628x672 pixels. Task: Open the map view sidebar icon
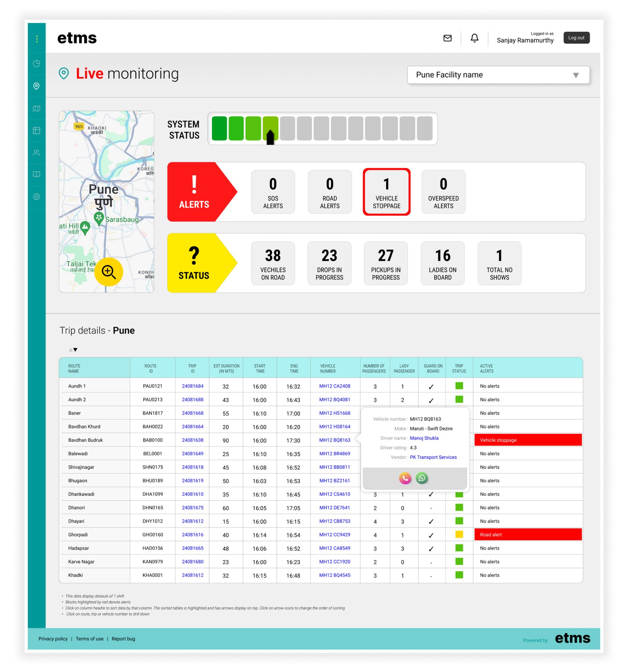(37, 108)
